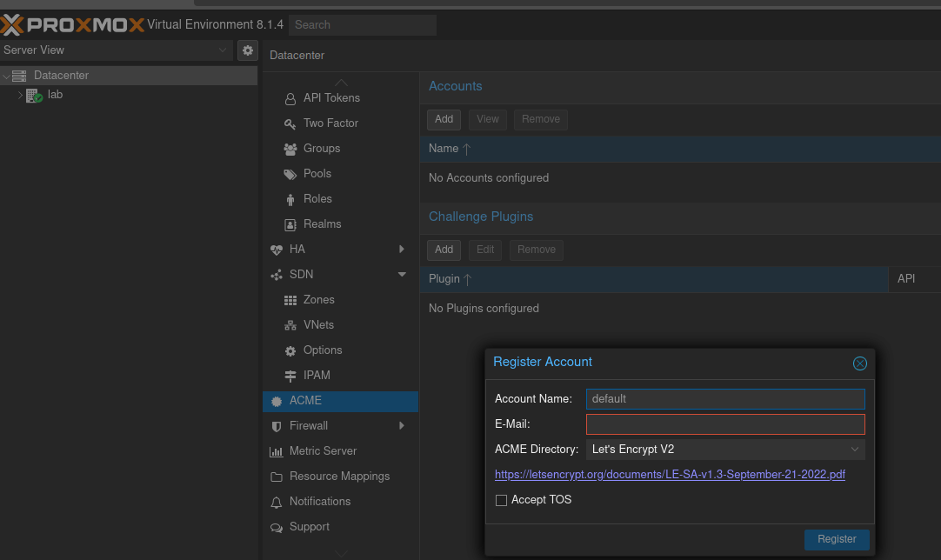Image resolution: width=941 pixels, height=560 pixels.
Task: Click the VNets network icon
Action: coord(290,325)
